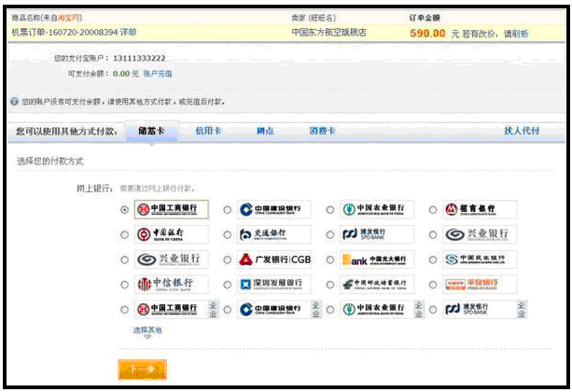The image size is (572, 392).
Task: Click the orange 下一步 button
Action: click(142, 370)
